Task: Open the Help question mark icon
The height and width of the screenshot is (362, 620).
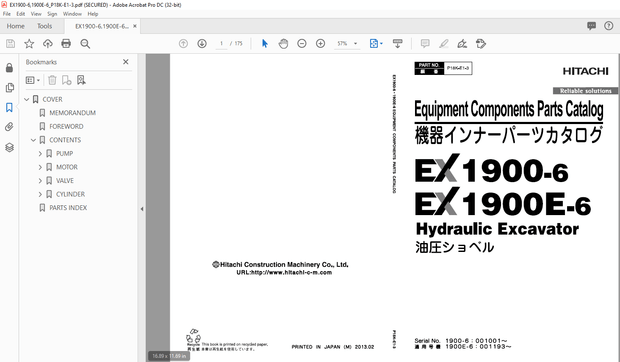Action: 609,26
